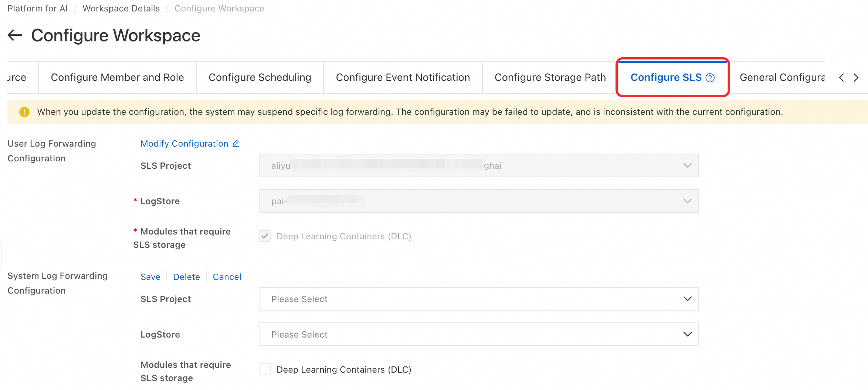Screen dimensions: 868x390
Task: Click the help icon next to Configure SLS
Action: [710, 78]
